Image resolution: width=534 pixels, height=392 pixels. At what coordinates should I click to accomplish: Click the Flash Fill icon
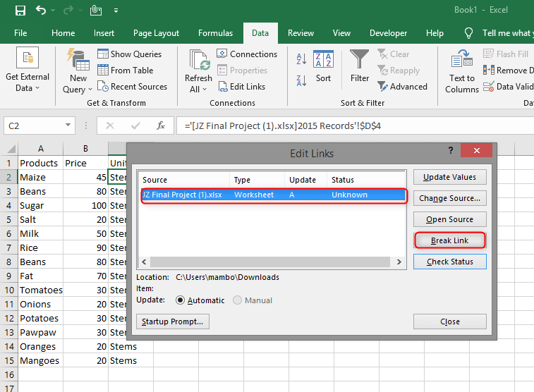pyautogui.click(x=488, y=54)
